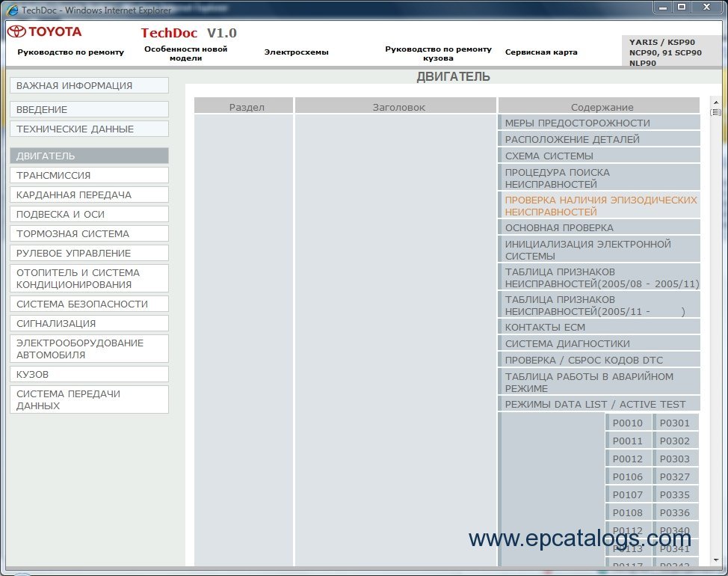The image size is (728, 576).
Task: Select ВВЕДЕНИЕ in sidebar
Action: click(89, 110)
